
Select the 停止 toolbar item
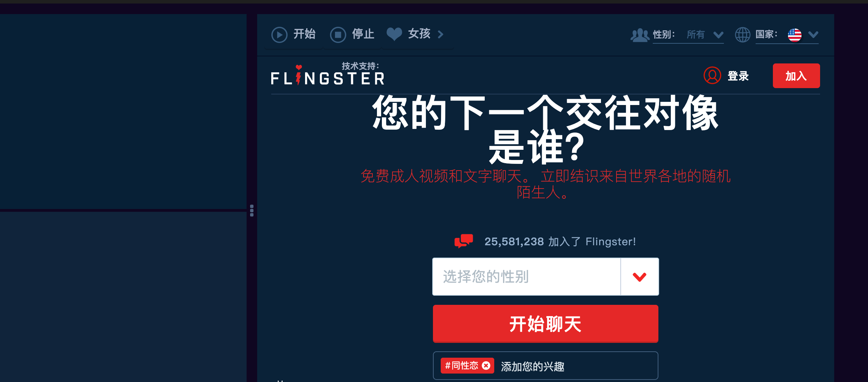352,34
